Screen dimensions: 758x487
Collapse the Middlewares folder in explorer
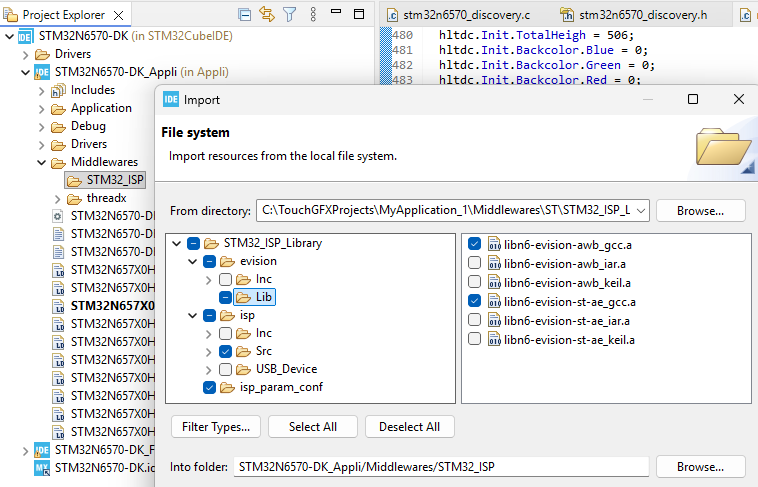click(42, 162)
